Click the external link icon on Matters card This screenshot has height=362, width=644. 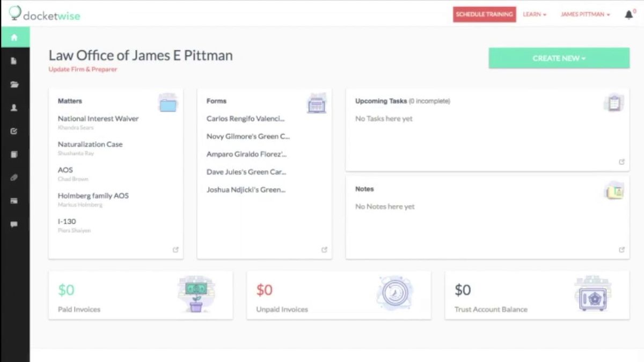coord(175,249)
